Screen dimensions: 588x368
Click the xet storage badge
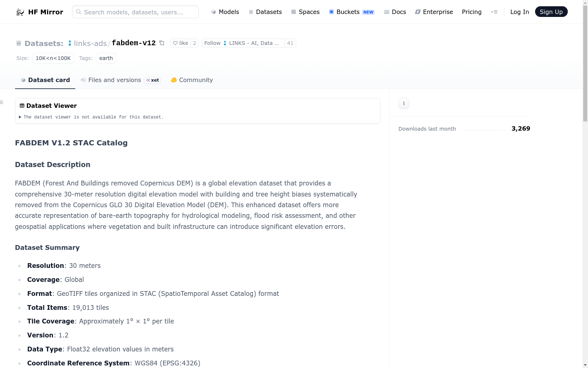click(x=153, y=80)
